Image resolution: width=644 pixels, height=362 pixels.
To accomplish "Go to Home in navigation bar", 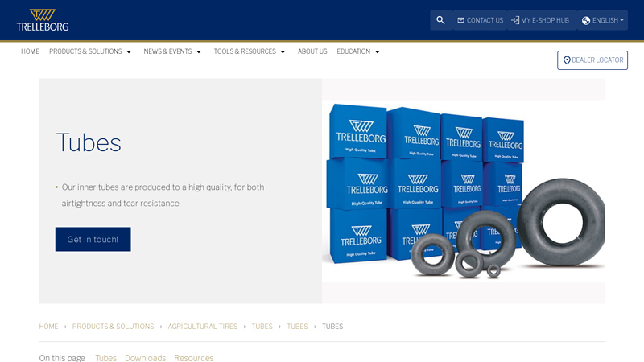I will (30, 51).
